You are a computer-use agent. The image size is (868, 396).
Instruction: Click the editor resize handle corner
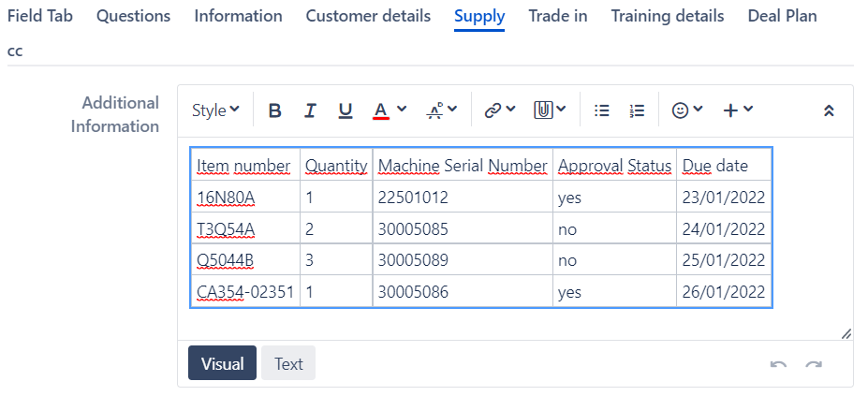[846, 334]
